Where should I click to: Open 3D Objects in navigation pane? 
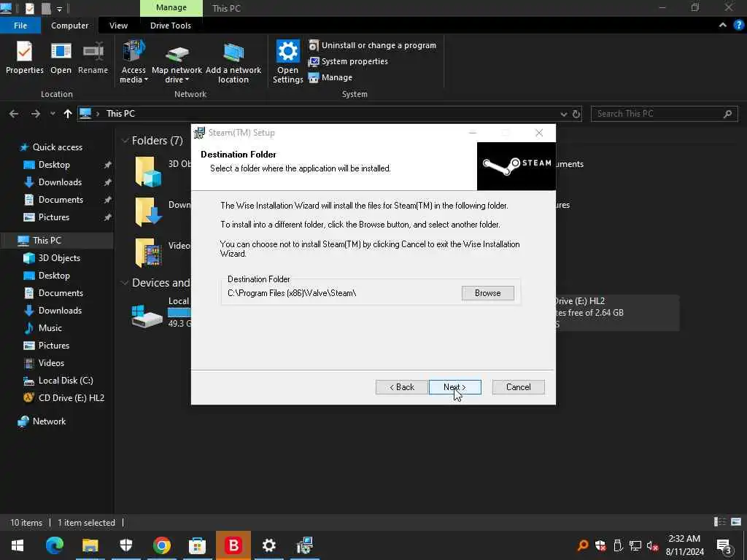click(x=59, y=258)
